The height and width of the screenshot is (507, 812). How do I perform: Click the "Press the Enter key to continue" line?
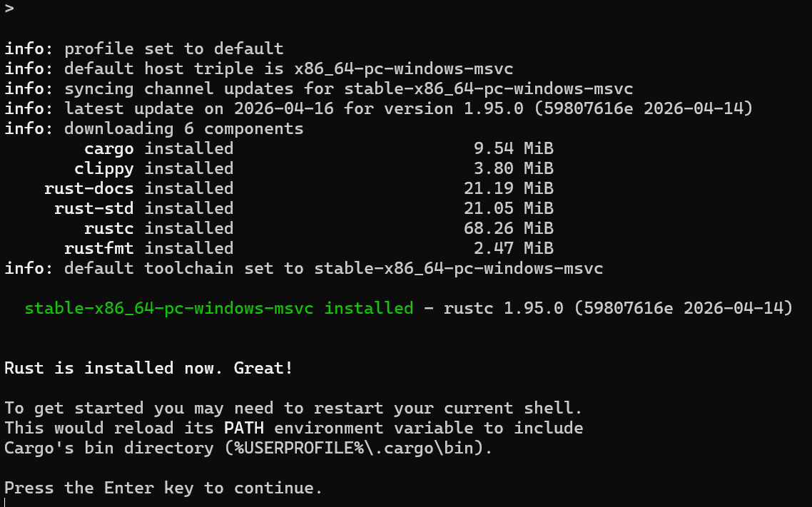[163, 488]
